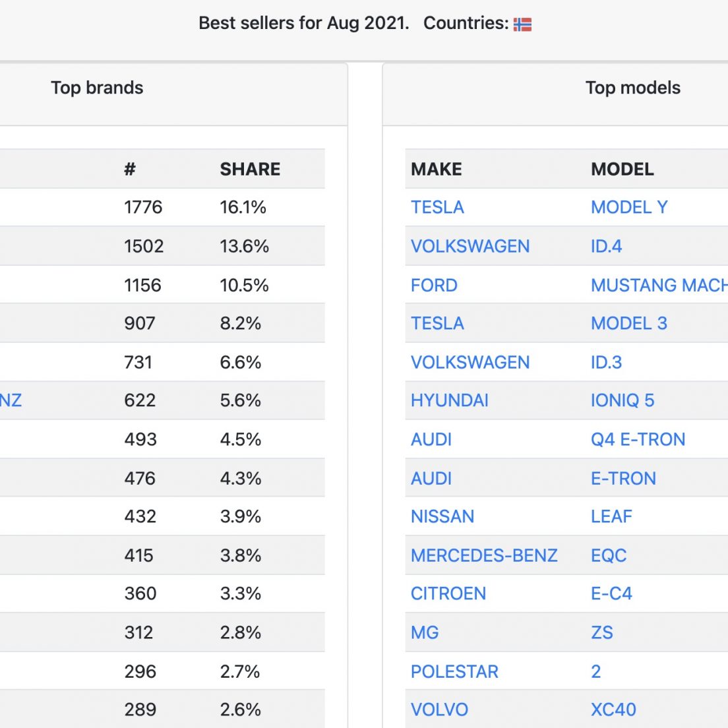Open the VOLKSWAGEN link in ID.3 row
The height and width of the screenshot is (728, 728).
[470, 362]
